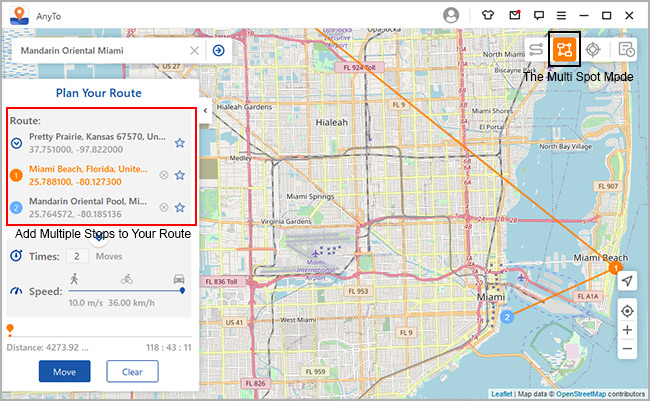Expand the Pretty Prairie route chevron
Viewport: 650px width, 401px height.
16,143
